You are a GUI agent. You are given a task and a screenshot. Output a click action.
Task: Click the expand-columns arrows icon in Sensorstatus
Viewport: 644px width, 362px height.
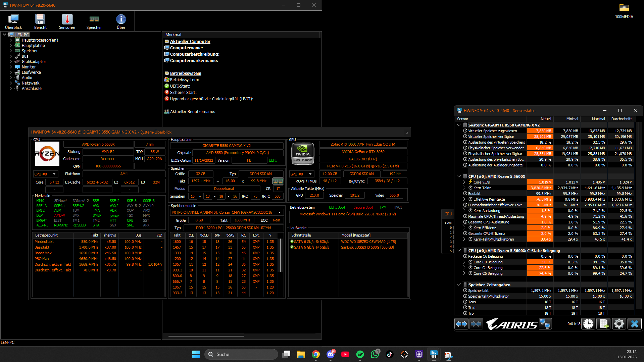tap(461, 324)
